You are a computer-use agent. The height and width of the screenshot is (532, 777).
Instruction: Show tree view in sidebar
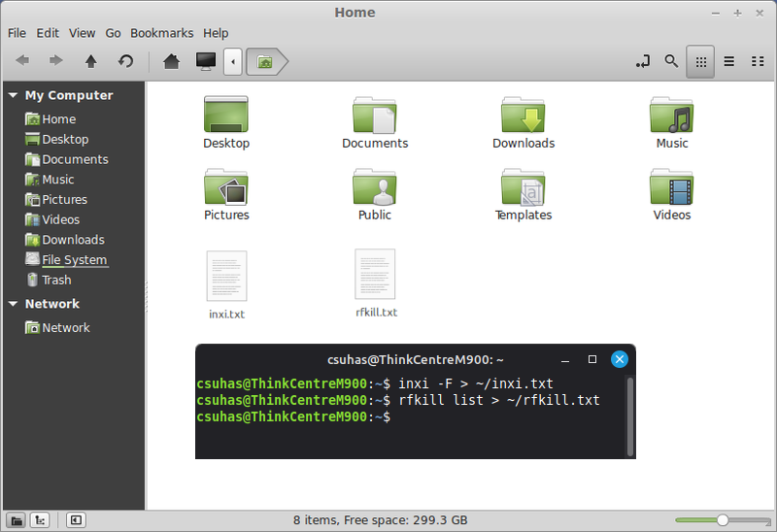(40, 520)
